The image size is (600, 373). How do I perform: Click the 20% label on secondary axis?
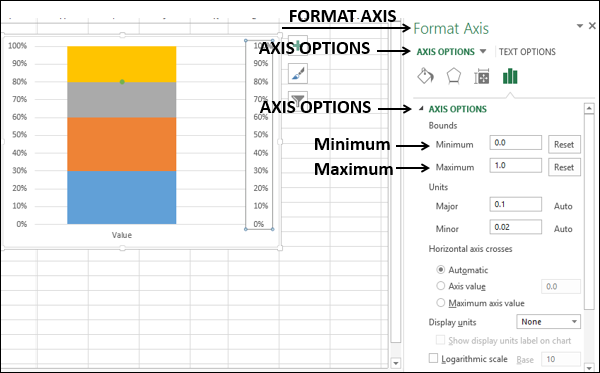click(261, 188)
